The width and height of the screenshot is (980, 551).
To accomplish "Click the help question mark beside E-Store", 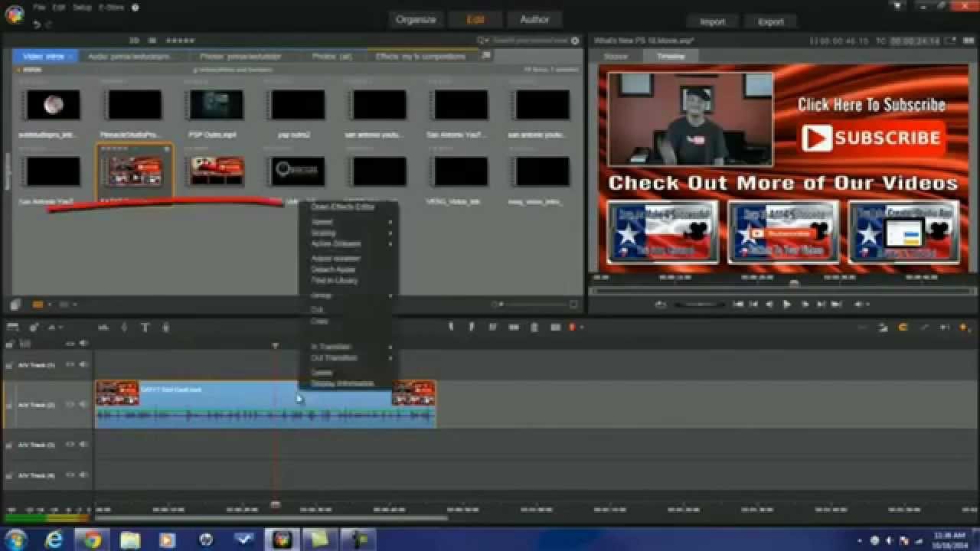I will coord(136,8).
